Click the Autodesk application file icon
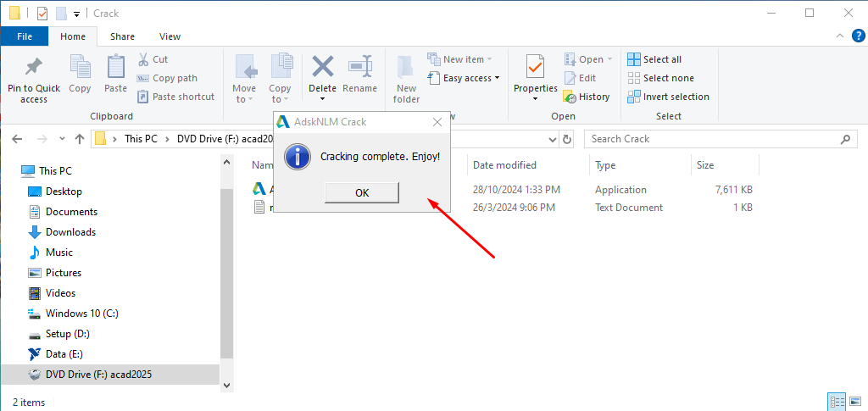 [x=259, y=189]
